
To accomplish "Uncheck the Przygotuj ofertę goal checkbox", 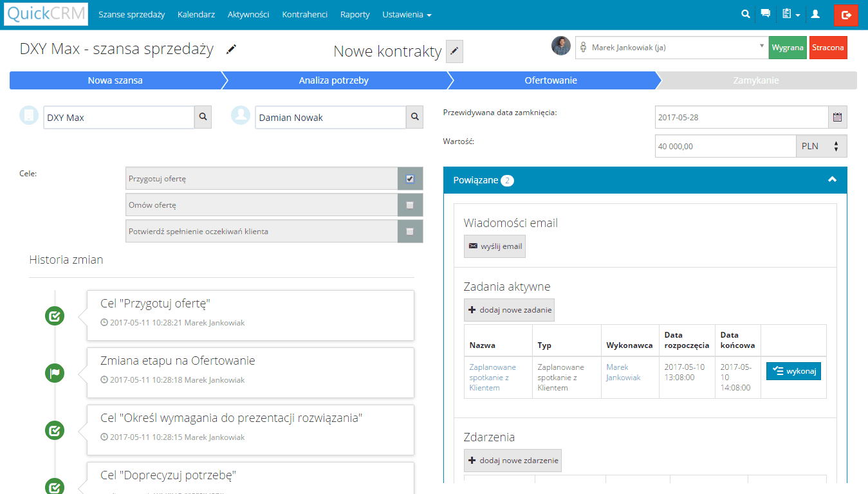I will 410,179.
